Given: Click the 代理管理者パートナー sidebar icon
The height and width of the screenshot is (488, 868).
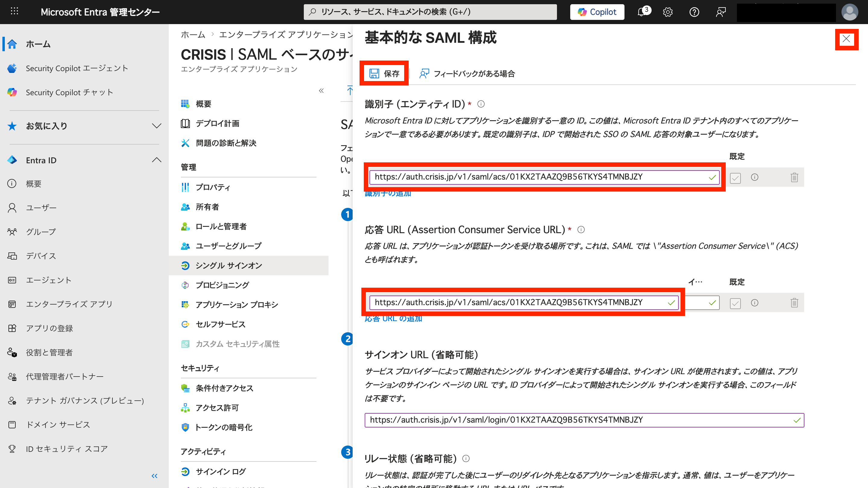Looking at the screenshot, I should click(12, 377).
